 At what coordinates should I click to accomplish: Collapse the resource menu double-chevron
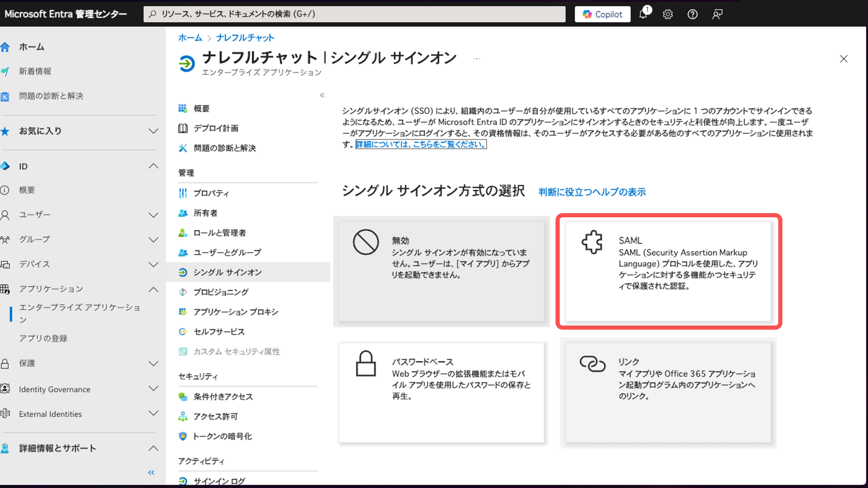323,95
